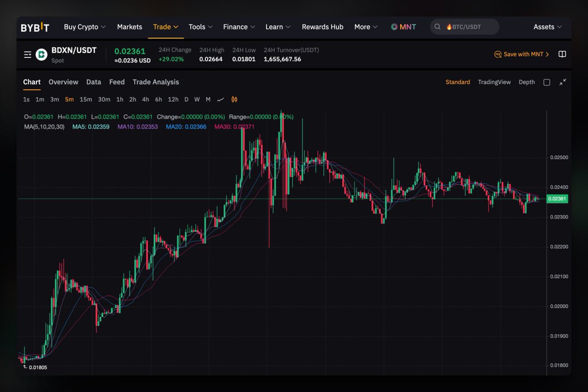Click the 0.02361 current price axis marker
588x392 pixels.
(557, 199)
